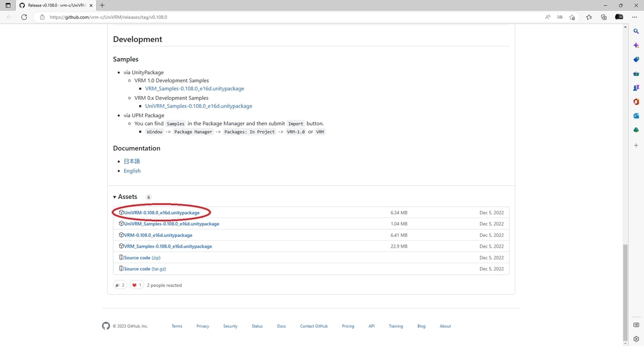644x346 pixels.
Task: Open sidebar Microsoft 365 icon
Action: point(636,102)
